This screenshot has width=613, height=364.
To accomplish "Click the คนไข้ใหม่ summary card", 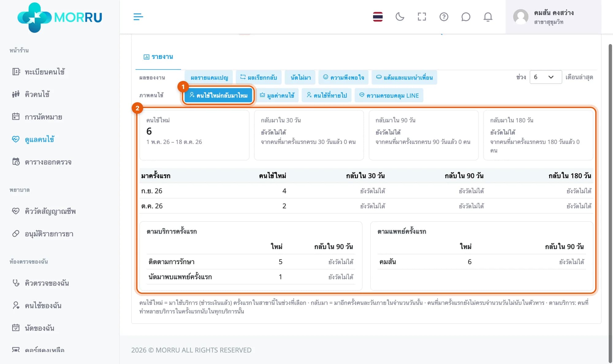I will pos(194,135).
